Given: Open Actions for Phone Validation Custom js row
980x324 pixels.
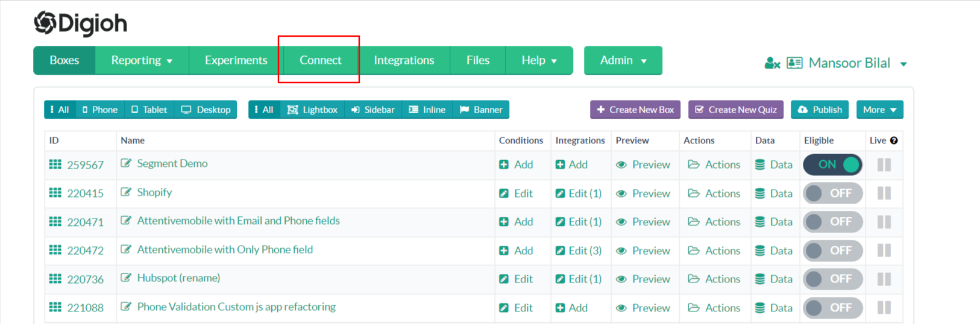Looking at the screenshot, I should click(714, 308).
